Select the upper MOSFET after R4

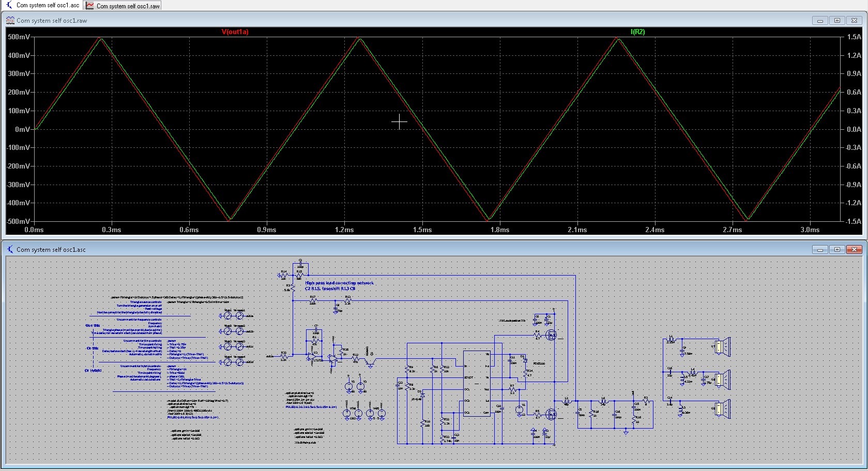pyautogui.click(x=552, y=335)
